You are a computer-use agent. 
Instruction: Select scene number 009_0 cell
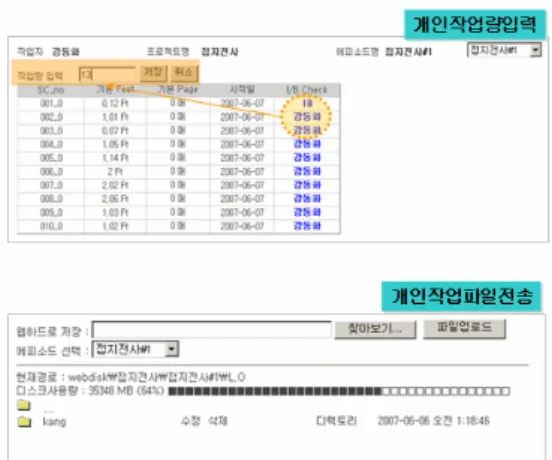tap(51, 213)
